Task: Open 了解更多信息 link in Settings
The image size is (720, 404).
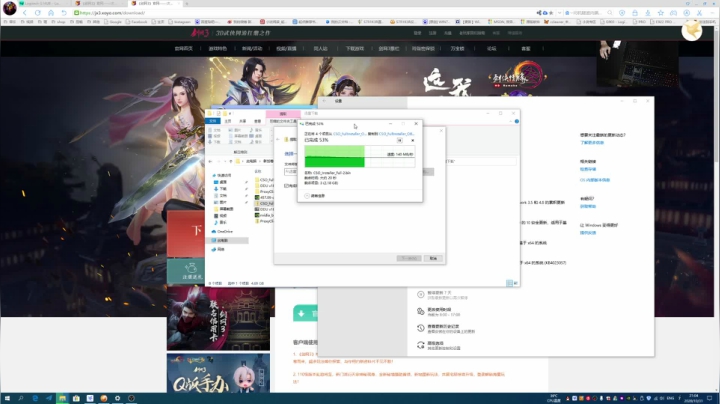Action: pyautogui.click(x=591, y=143)
